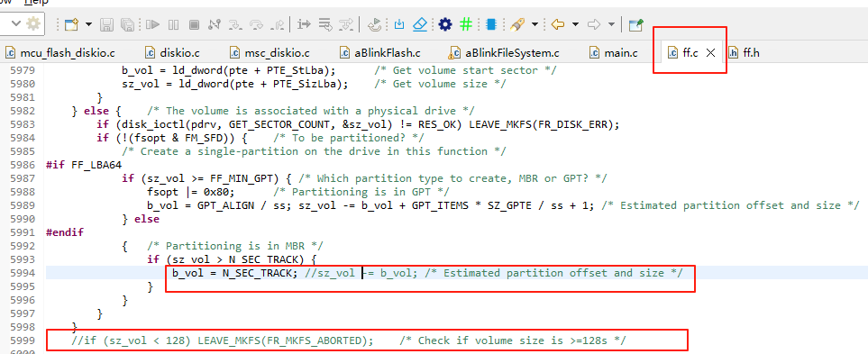
Task: Expand the New file dropdown arrow
Action: click(88, 24)
